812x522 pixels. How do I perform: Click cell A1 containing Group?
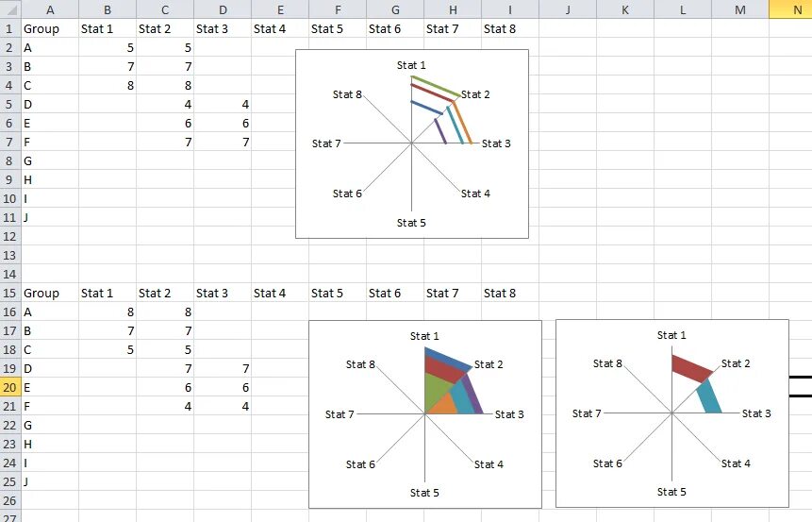pyautogui.click(x=49, y=28)
